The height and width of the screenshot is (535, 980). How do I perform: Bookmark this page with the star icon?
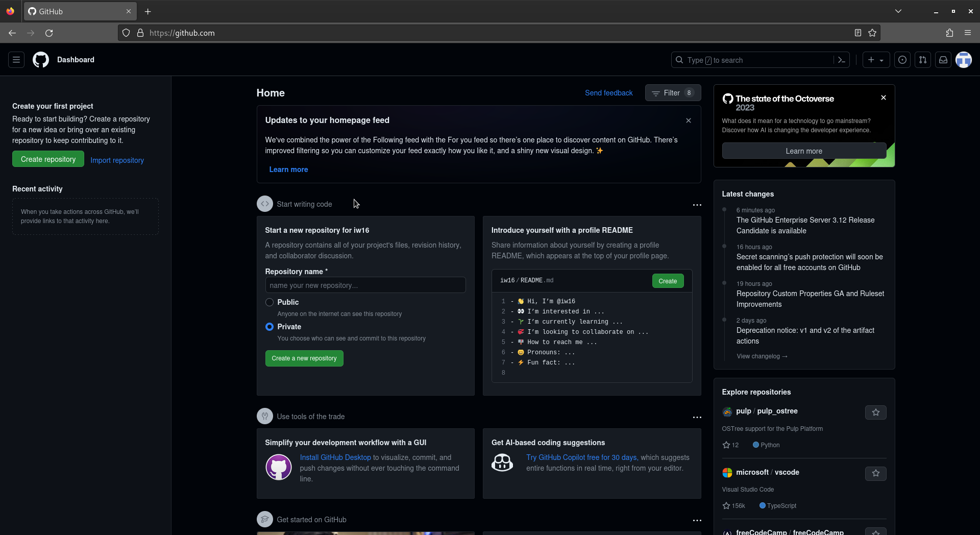[872, 33]
